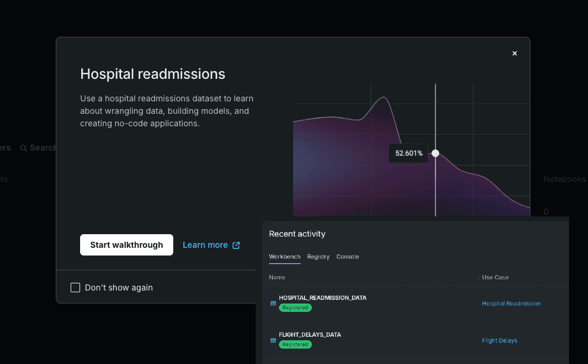The height and width of the screenshot is (364, 588).
Task: Click the 52.601% chart tooltip
Action: pyautogui.click(x=408, y=153)
